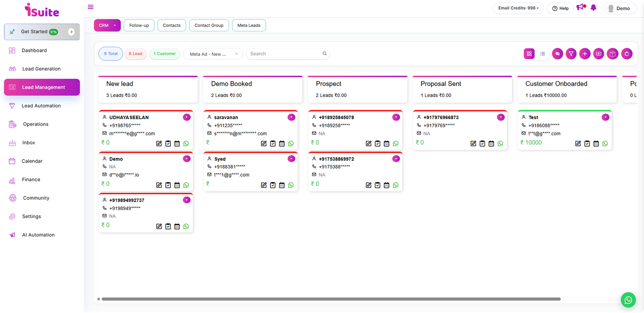Filter by the 8 Lead chip
The image size is (644, 313).
135,54
